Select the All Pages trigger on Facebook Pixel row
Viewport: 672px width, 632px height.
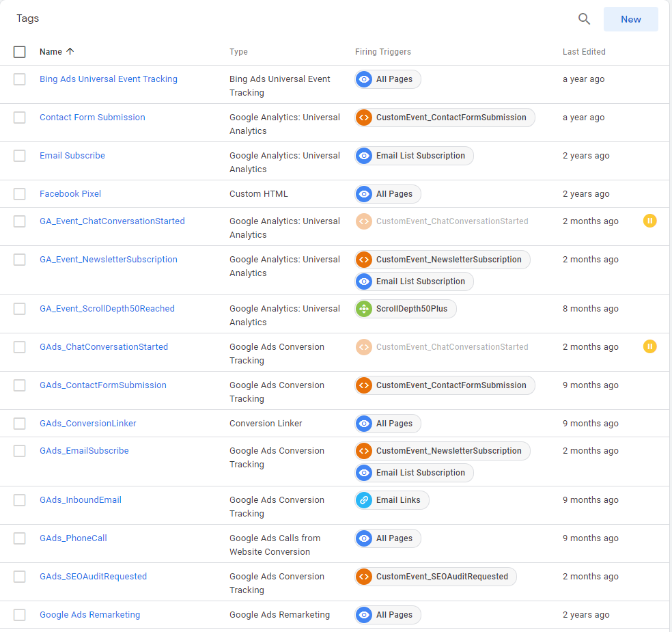(387, 193)
